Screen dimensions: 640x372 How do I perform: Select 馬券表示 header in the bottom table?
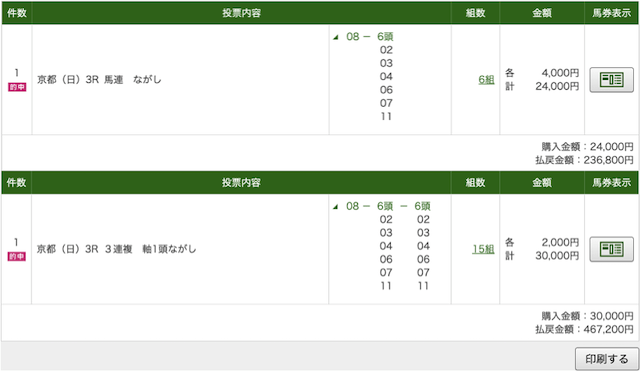611,183
